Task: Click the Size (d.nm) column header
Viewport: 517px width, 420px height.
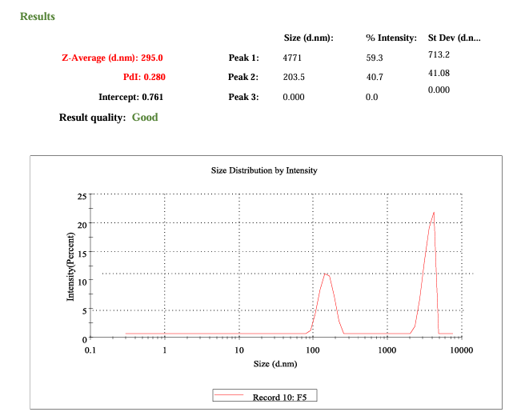Action: pos(308,38)
